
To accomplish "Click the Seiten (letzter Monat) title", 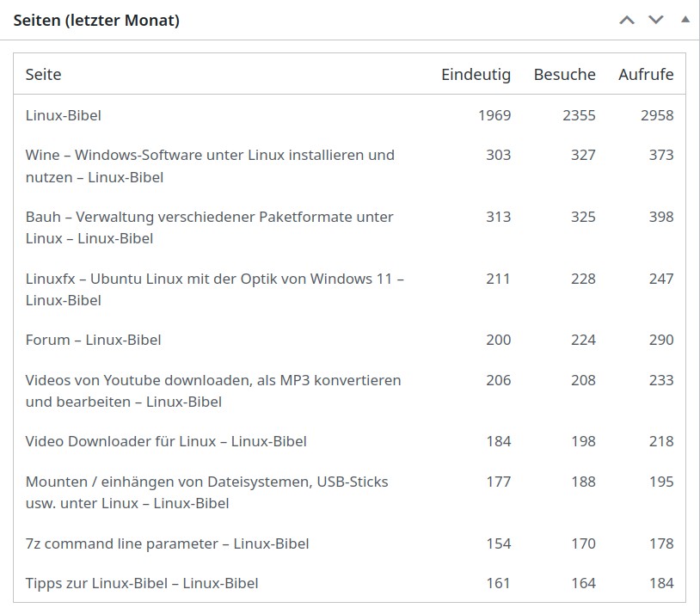I will tap(96, 21).
